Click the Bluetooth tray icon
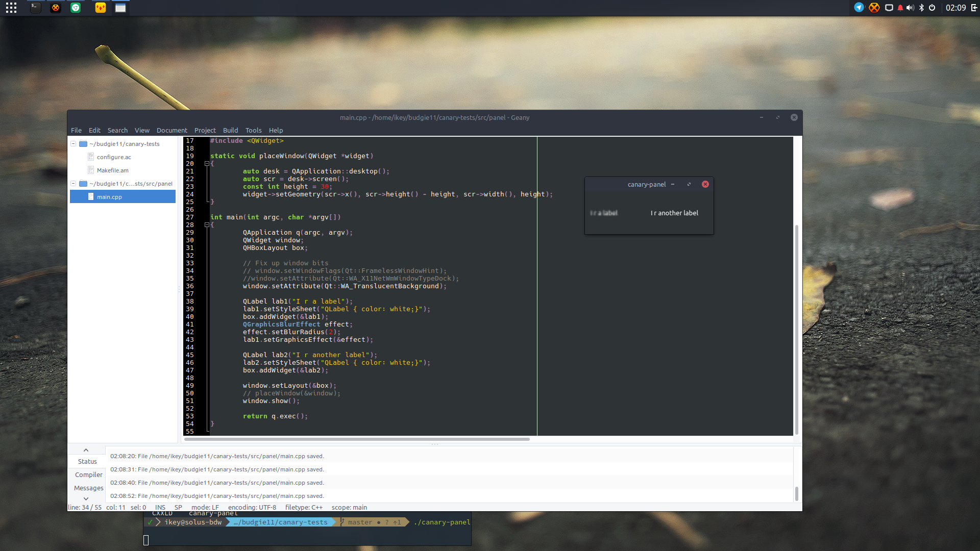The image size is (980, 551). coord(921,8)
